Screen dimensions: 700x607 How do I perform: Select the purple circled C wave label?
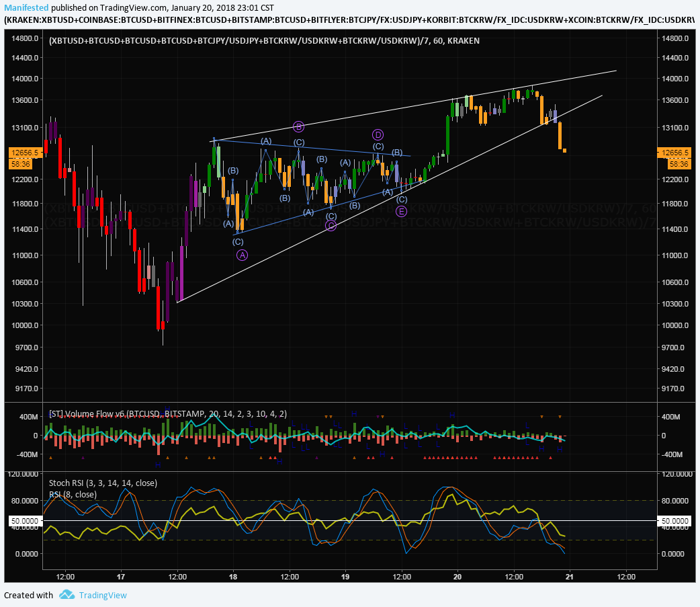tap(331, 226)
